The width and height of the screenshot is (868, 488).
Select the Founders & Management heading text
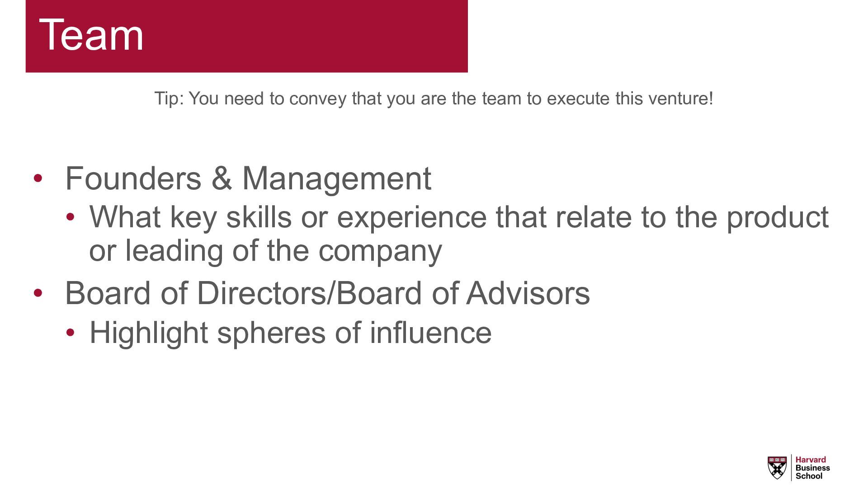tap(248, 178)
